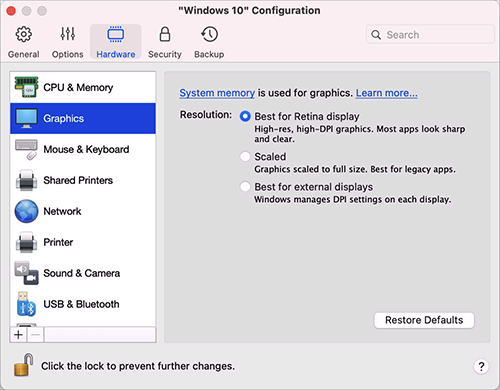The height and width of the screenshot is (390, 500).
Task: Click the CPU & Memory chip icon
Action: (26, 87)
